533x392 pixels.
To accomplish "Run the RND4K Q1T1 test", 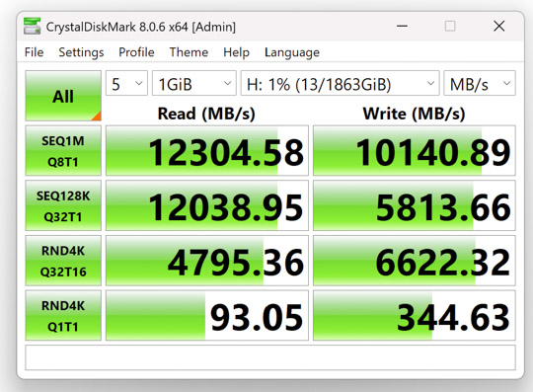I will 63,316.
